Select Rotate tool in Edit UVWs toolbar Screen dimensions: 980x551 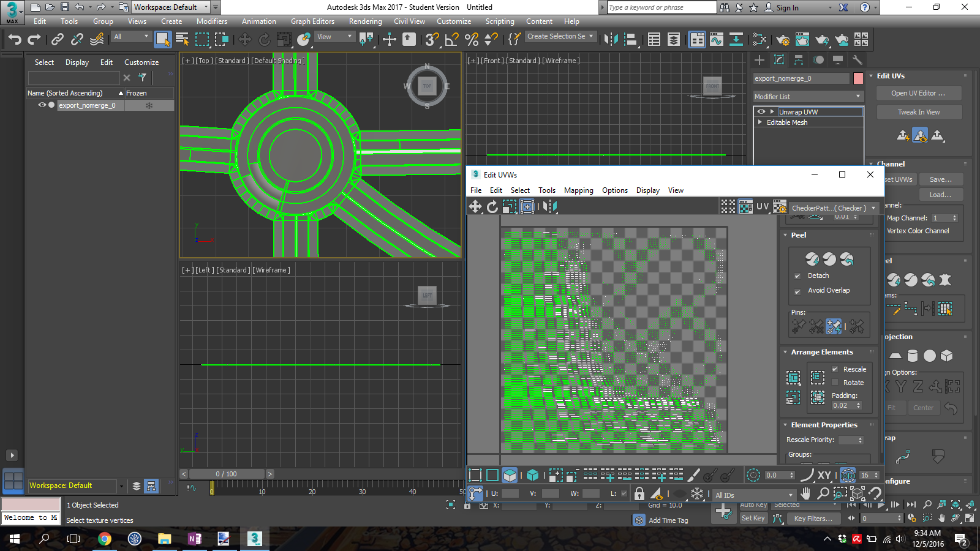492,207
